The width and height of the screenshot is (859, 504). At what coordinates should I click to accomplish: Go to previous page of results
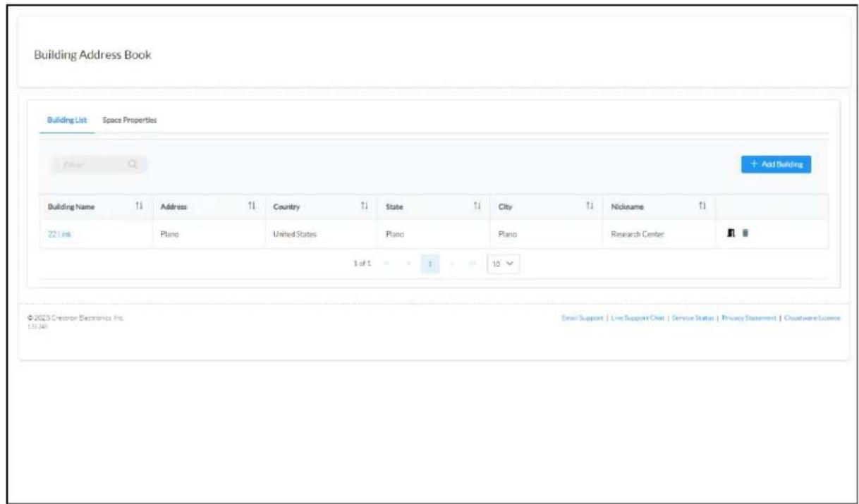[x=408, y=264]
